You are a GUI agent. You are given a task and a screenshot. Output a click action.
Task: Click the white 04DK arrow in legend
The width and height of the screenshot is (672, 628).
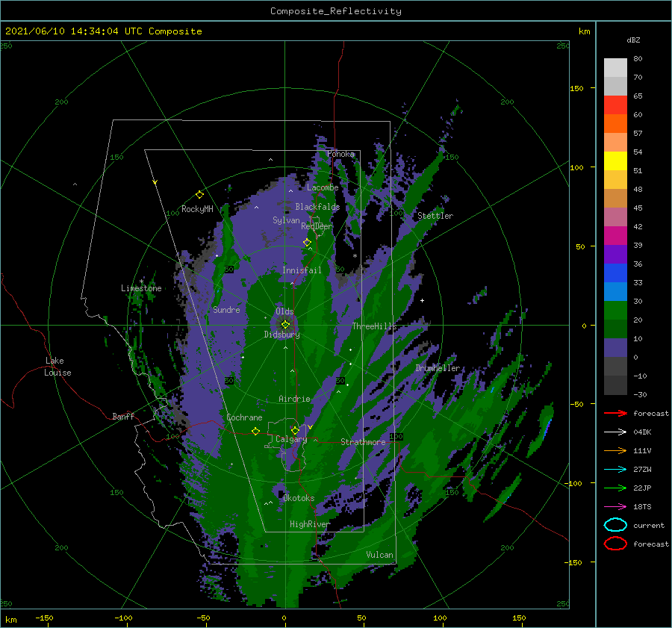(615, 432)
